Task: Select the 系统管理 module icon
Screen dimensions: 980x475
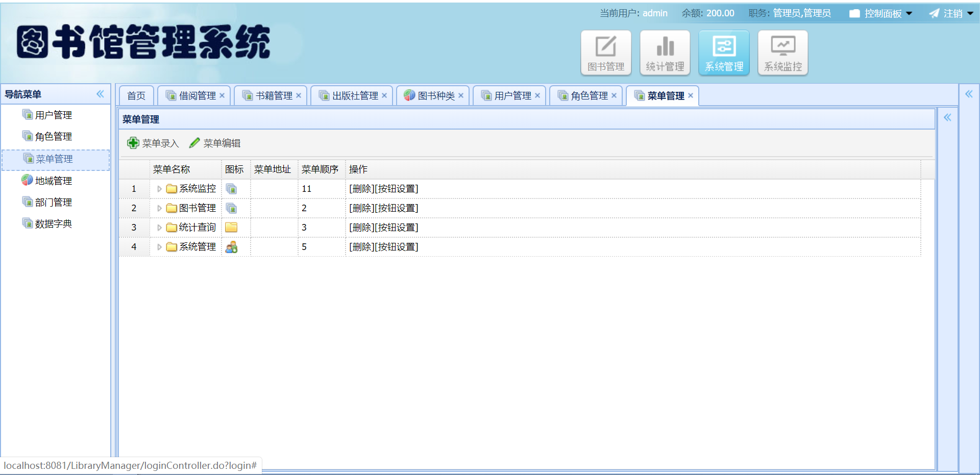Action: [x=724, y=53]
